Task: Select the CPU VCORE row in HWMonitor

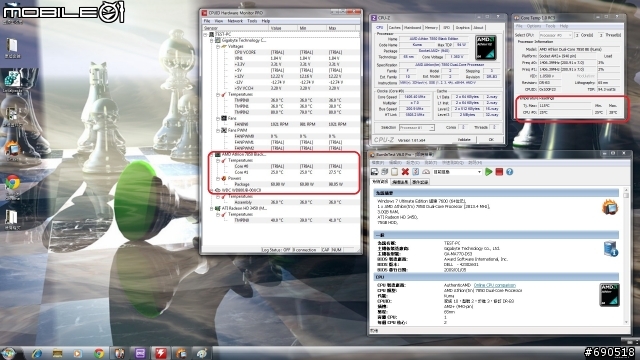Action: click(x=281, y=52)
